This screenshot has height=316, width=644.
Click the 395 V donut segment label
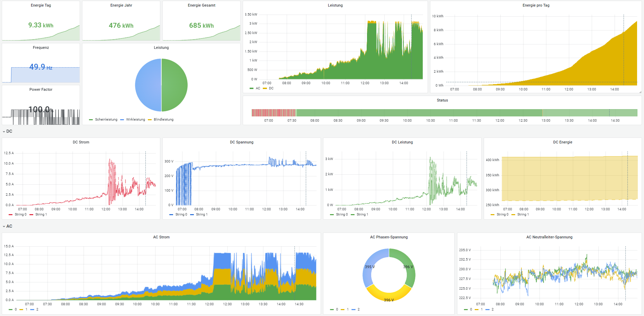[x=370, y=267]
